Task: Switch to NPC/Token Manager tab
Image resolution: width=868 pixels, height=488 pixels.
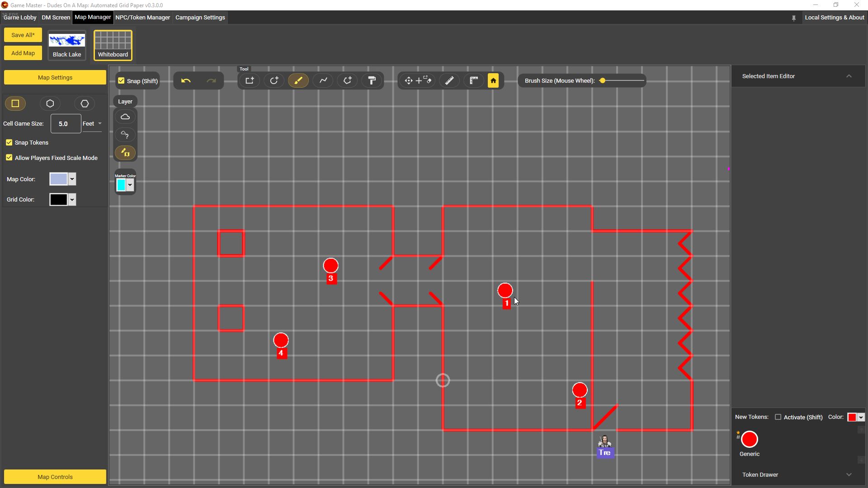Action: pyautogui.click(x=142, y=18)
